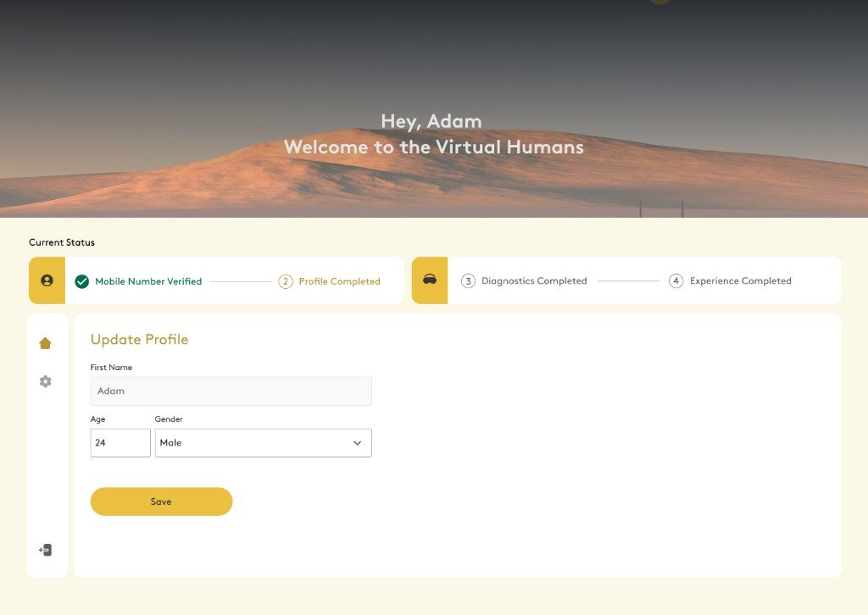The height and width of the screenshot is (615, 868).
Task: Select the Mobile Number Verified step
Action: (x=148, y=281)
